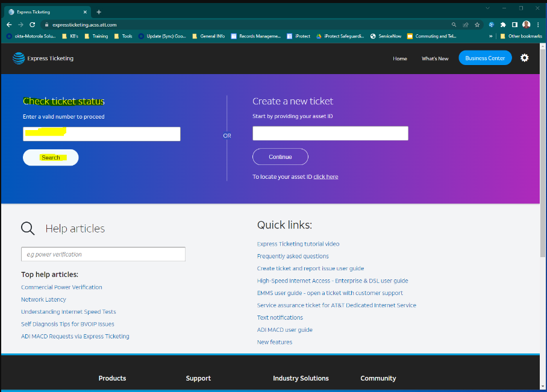547x392 pixels.
Task: Select the Express Ticketing browser tab
Action: click(x=48, y=12)
